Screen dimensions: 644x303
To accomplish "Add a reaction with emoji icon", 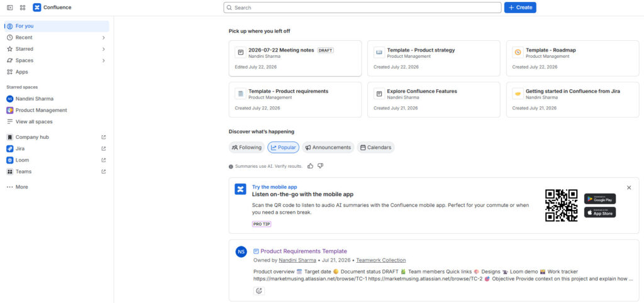I will coord(258,290).
